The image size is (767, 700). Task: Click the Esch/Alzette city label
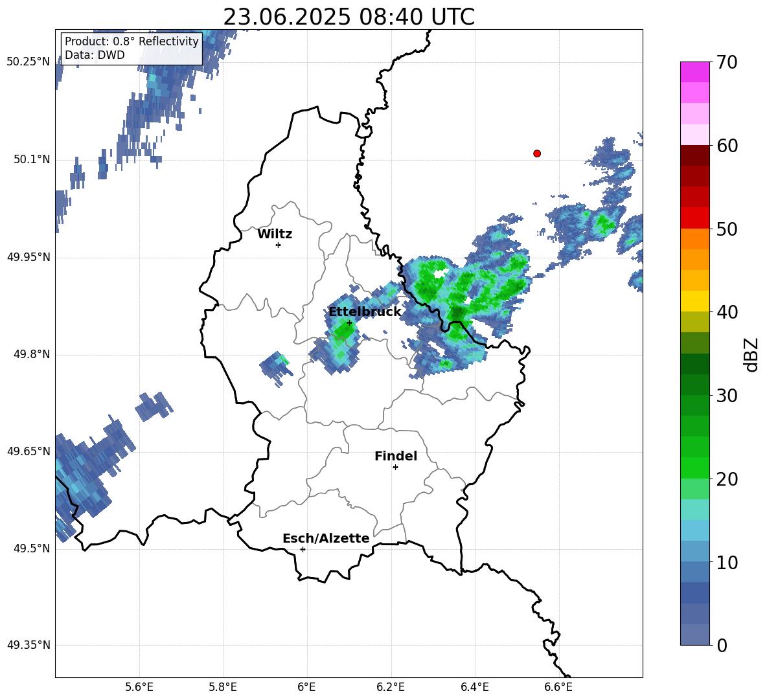326,538
